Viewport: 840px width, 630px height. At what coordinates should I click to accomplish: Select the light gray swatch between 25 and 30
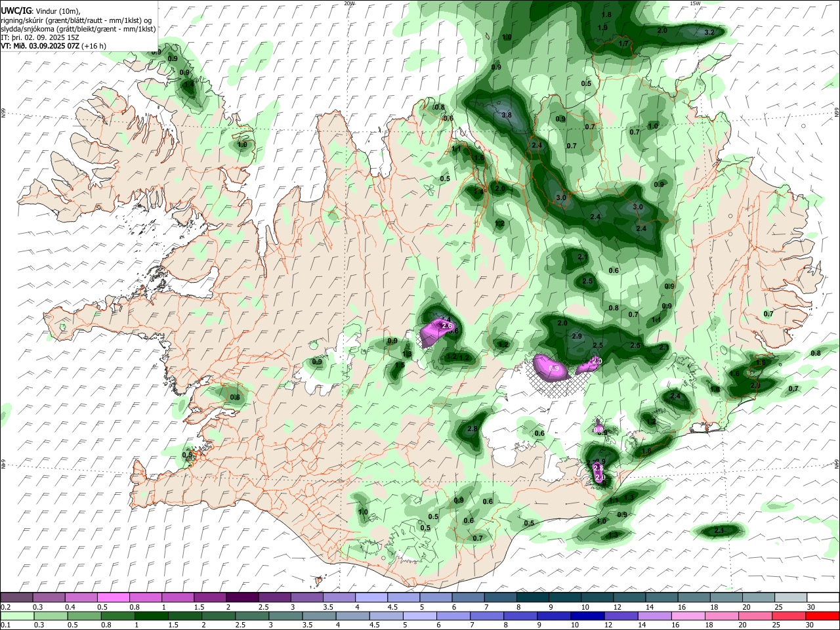click(790, 598)
